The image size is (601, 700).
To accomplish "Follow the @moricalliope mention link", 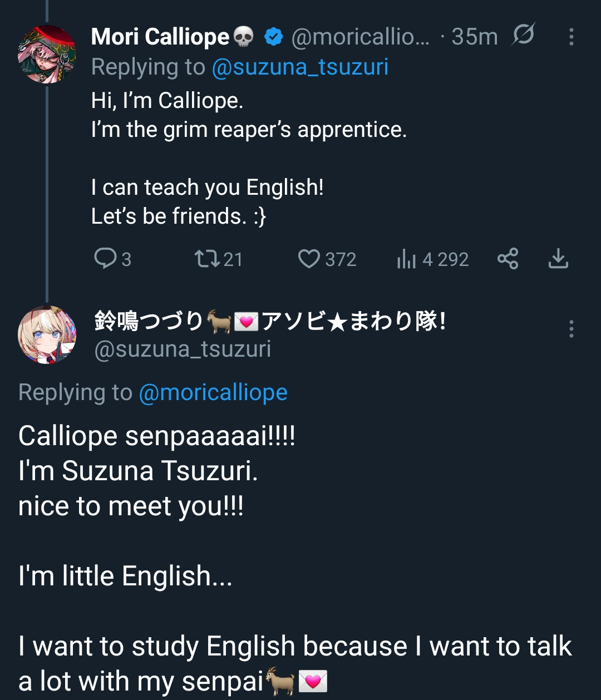I will click(213, 393).
